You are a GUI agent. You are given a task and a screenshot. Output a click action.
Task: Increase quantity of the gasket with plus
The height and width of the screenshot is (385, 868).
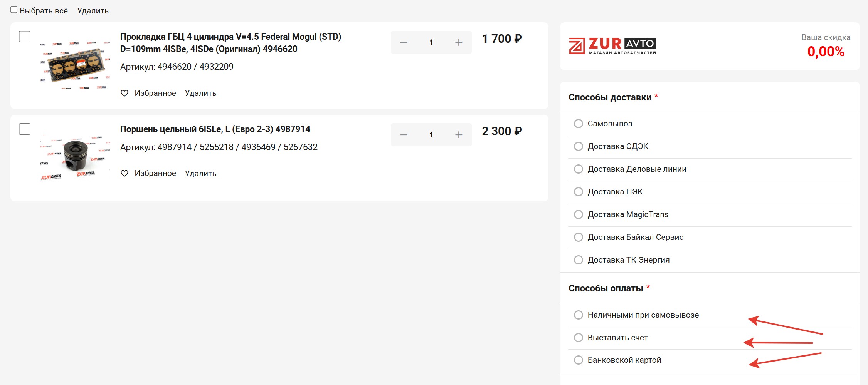[x=459, y=42]
